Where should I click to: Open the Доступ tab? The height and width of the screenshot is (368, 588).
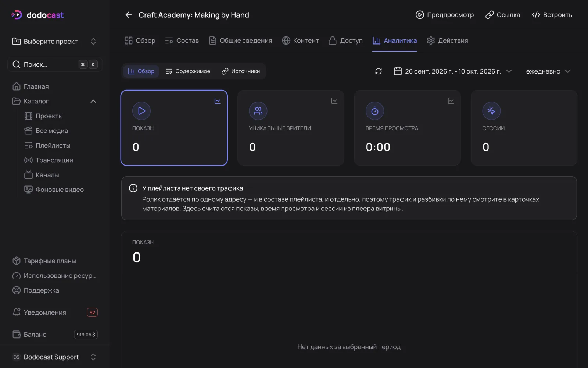tap(345, 40)
